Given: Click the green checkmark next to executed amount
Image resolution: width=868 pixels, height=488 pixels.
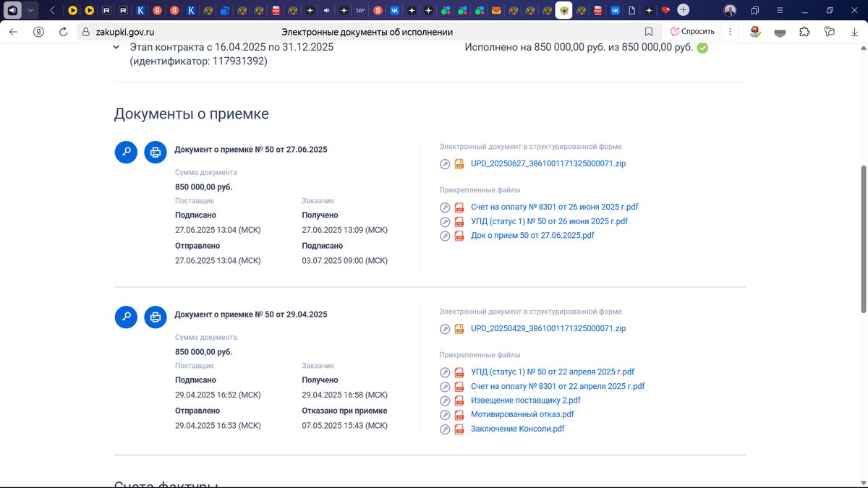Looking at the screenshot, I should point(702,48).
